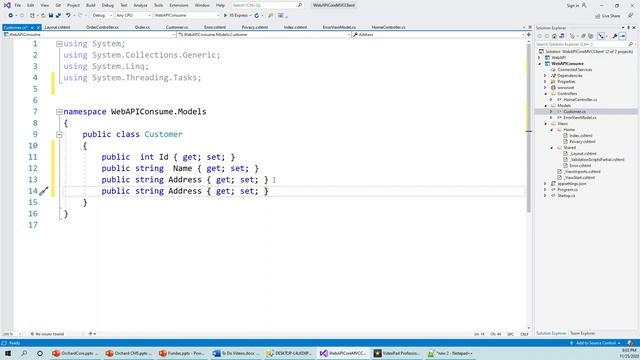The height and width of the screenshot is (360, 640).
Task: Click the Switch Views icon in Solution Explorer
Action: click(x=562, y=36)
